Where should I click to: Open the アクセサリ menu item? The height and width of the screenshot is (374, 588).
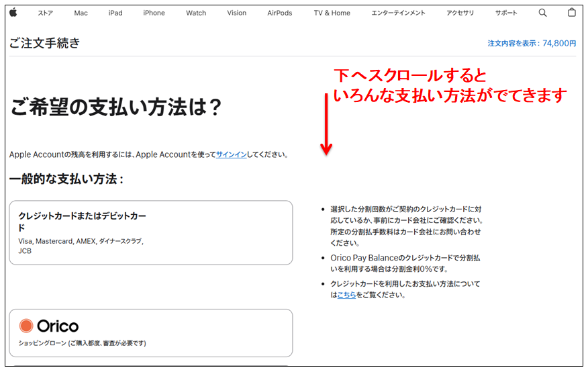click(460, 13)
